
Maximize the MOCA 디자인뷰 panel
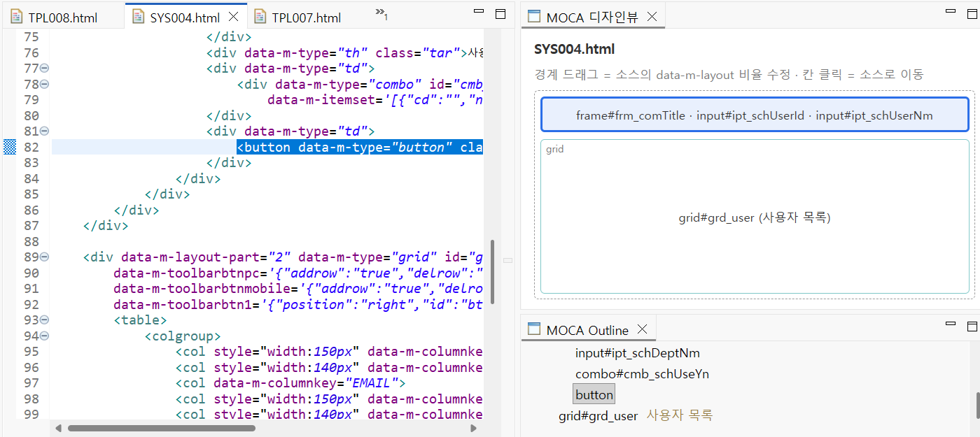(972, 14)
